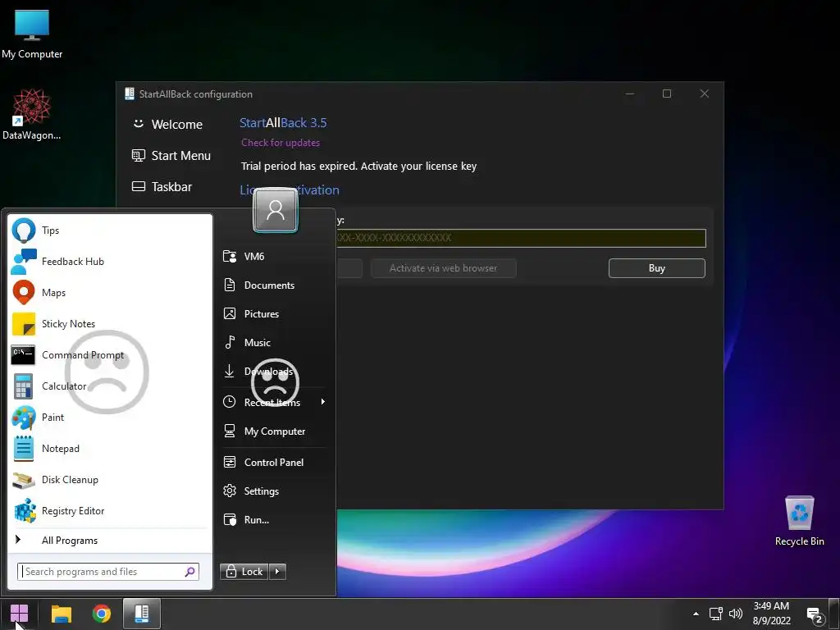
Task: Click StartAllBack 3.5 title text
Action: click(x=283, y=123)
